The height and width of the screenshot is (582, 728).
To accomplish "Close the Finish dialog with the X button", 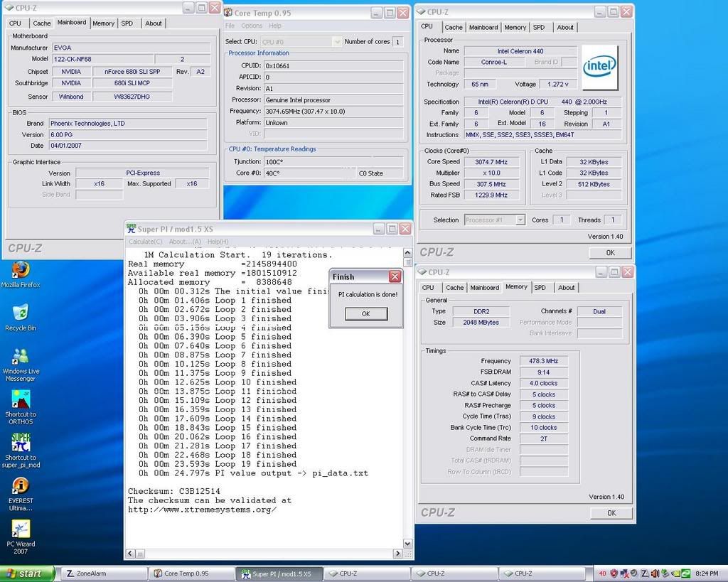I will (x=395, y=276).
